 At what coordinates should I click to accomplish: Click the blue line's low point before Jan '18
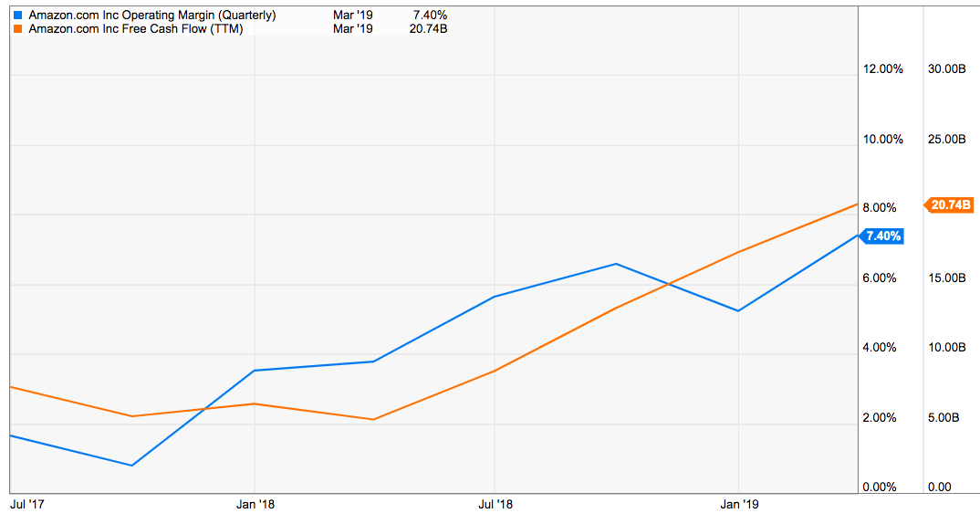coord(132,466)
